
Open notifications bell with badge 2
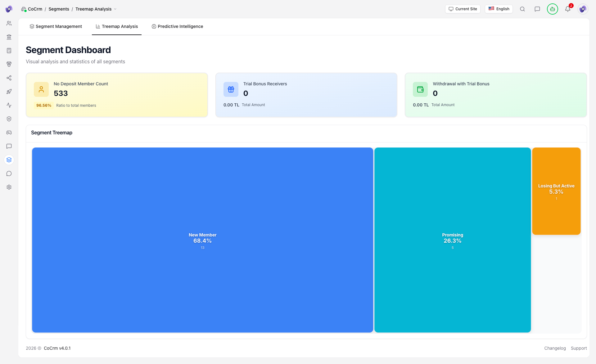(x=568, y=9)
